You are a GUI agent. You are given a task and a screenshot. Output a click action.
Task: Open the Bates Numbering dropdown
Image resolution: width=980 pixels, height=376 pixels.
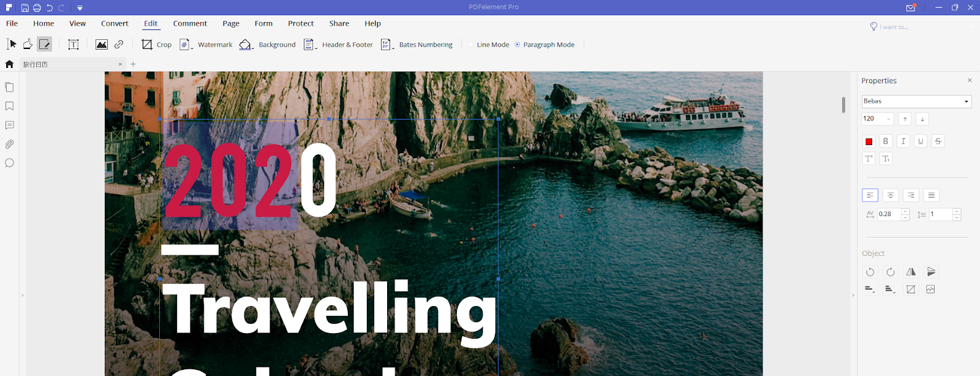[x=417, y=44]
